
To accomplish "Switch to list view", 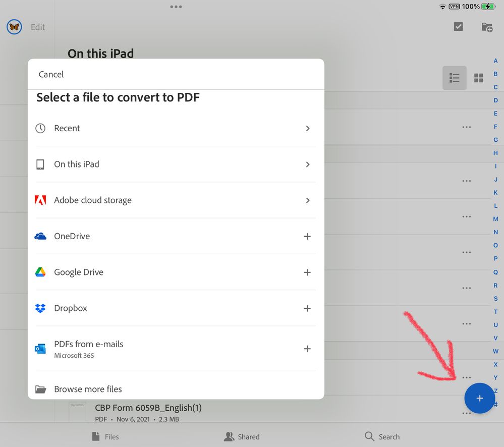I will 454,78.
